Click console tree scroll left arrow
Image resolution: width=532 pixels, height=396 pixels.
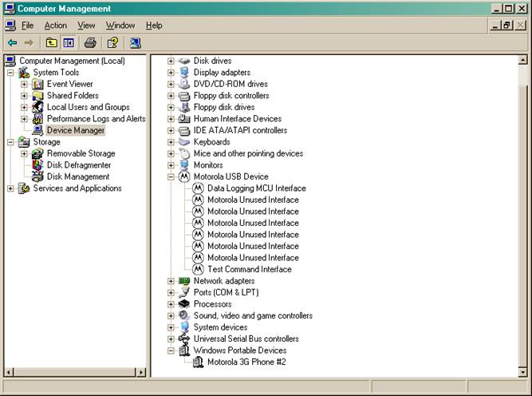9,372
